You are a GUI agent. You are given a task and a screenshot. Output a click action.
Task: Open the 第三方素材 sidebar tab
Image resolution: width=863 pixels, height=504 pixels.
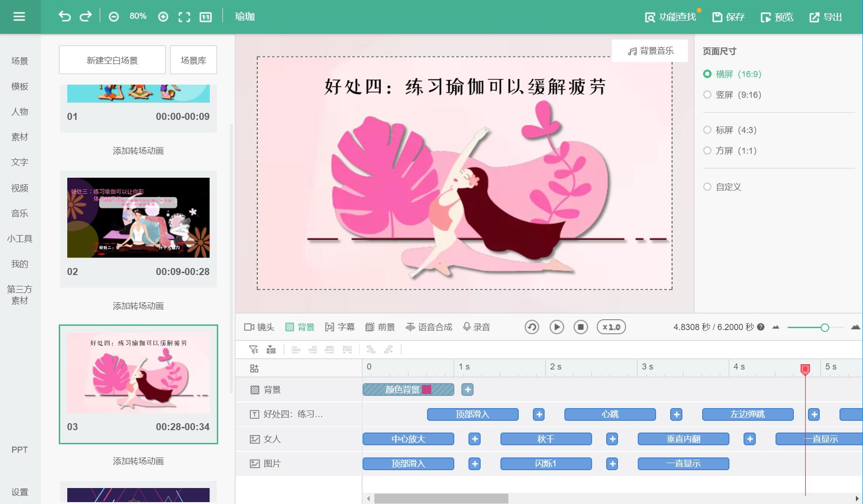tap(20, 295)
